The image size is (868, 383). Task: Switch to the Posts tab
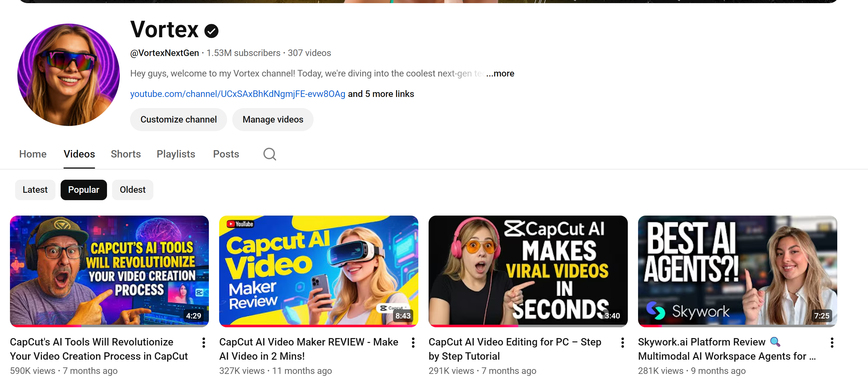[x=226, y=154]
